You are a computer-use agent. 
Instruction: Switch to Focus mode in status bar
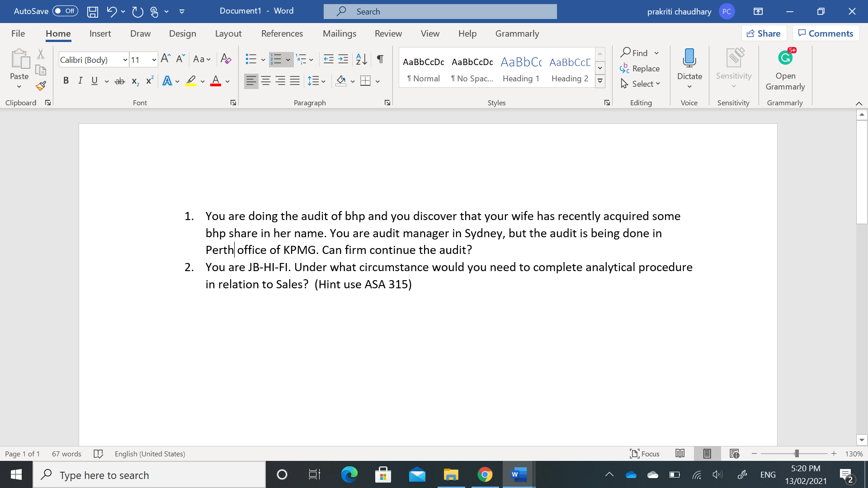(644, 454)
